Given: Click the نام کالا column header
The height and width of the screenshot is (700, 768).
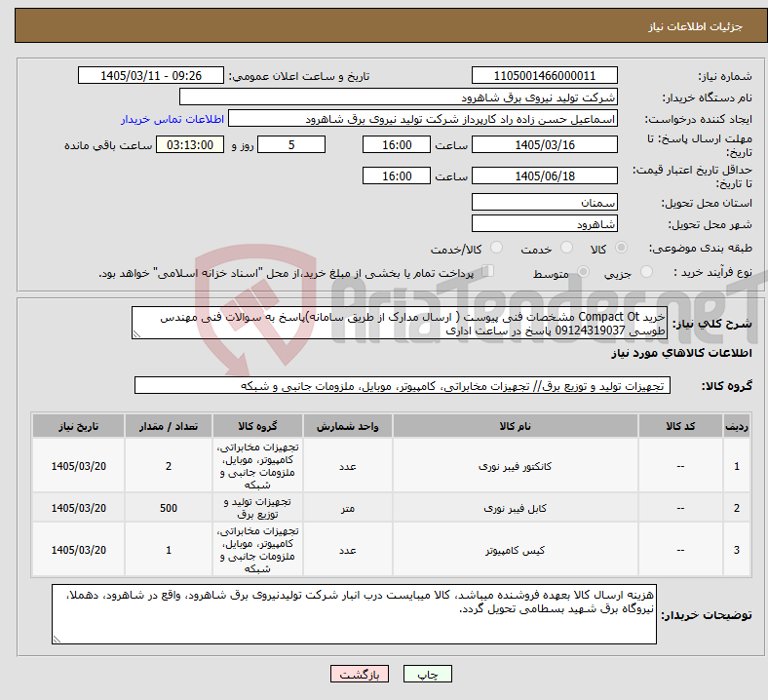Looking at the screenshot, I should 516,426.
